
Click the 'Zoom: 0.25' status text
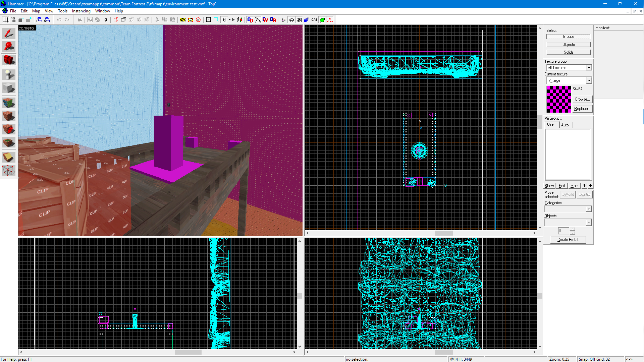[x=559, y=359]
